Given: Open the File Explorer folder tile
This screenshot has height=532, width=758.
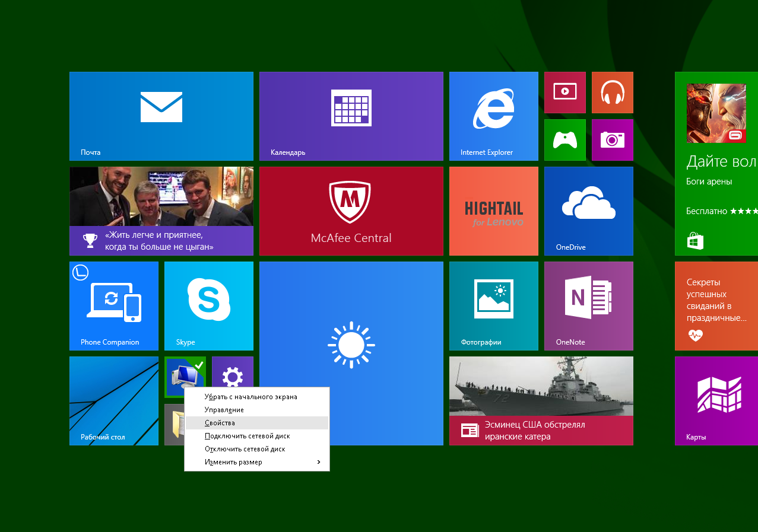Looking at the screenshot, I should click(174, 425).
